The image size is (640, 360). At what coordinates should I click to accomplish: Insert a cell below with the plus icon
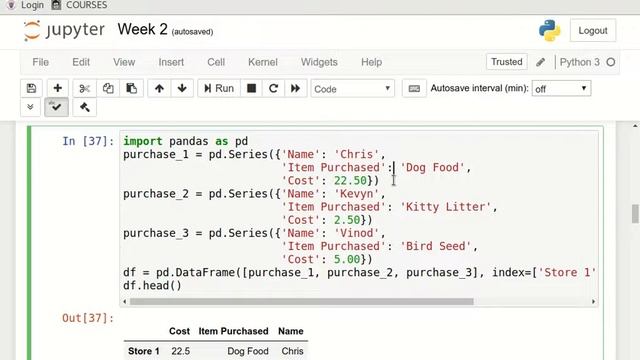58,89
